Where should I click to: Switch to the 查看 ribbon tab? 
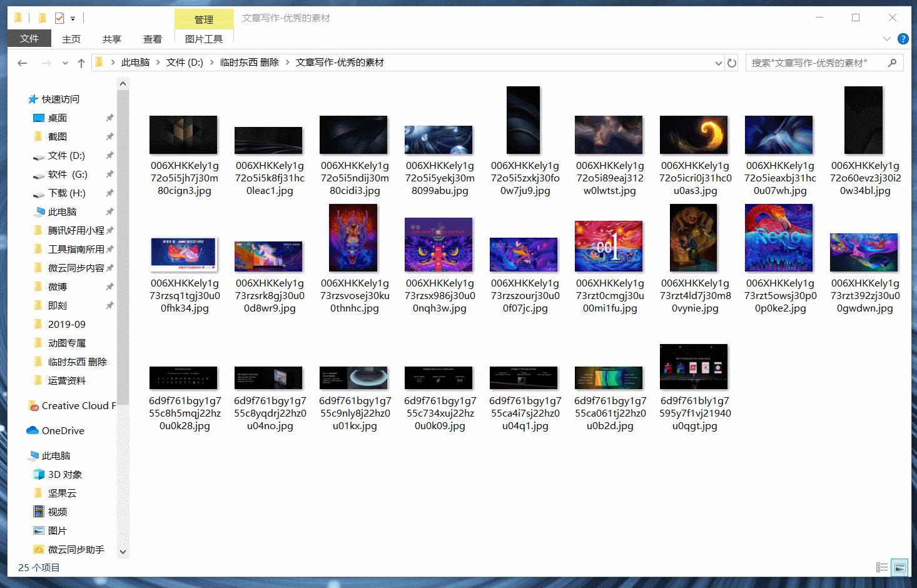coord(153,39)
